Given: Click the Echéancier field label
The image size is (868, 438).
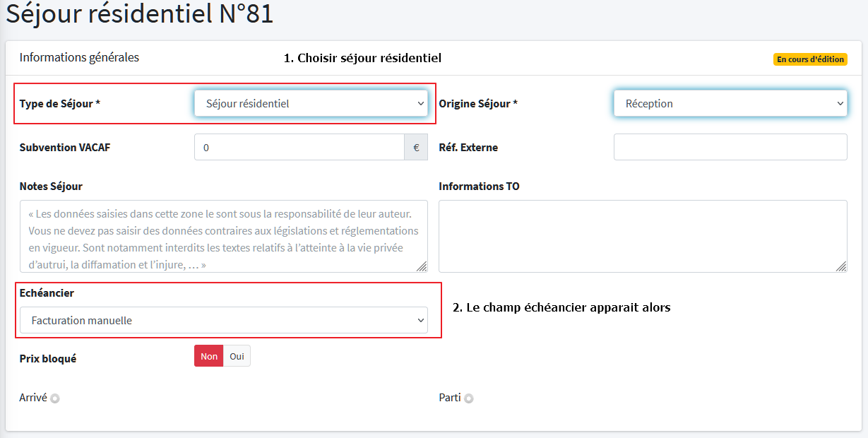Looking at the screenshot, I should point(47,292).
